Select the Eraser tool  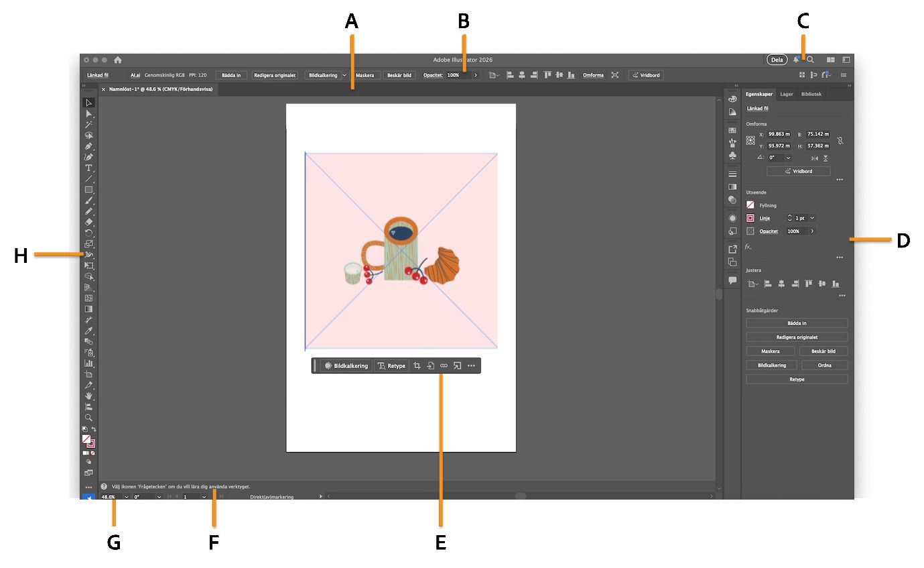tap(88, 222)
